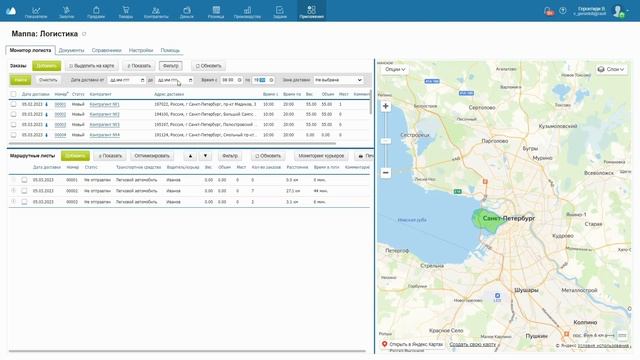The height and width of the screenshot is (360, 640).
Task: Click the clock icon of time-from field
Action: pyautogui.click(x=240, y=80)
